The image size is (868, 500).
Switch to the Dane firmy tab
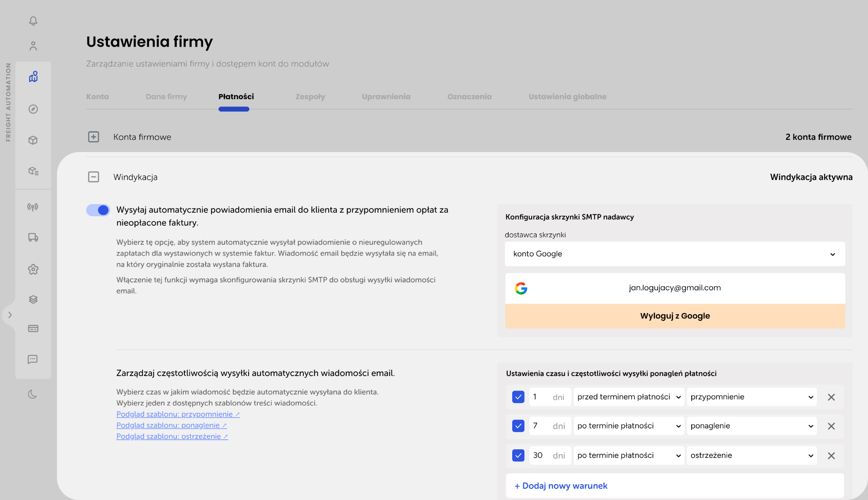click(166, 96)
